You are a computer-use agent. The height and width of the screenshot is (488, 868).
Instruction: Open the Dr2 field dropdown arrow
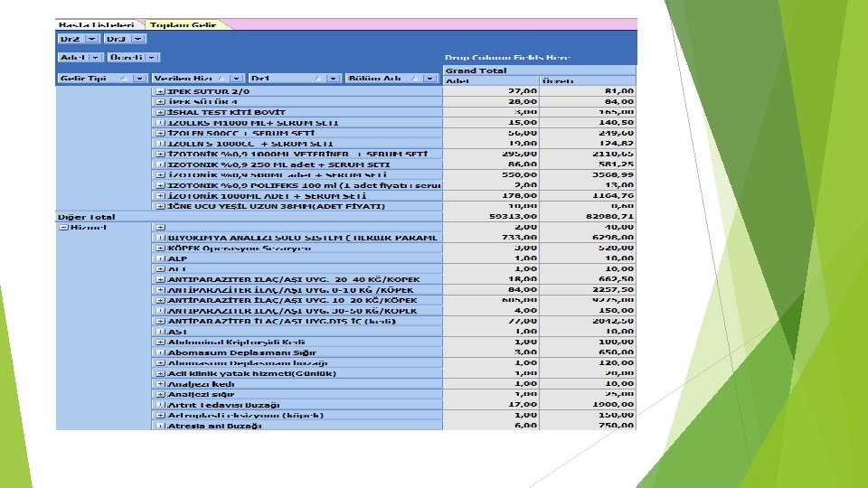point(92,39)
